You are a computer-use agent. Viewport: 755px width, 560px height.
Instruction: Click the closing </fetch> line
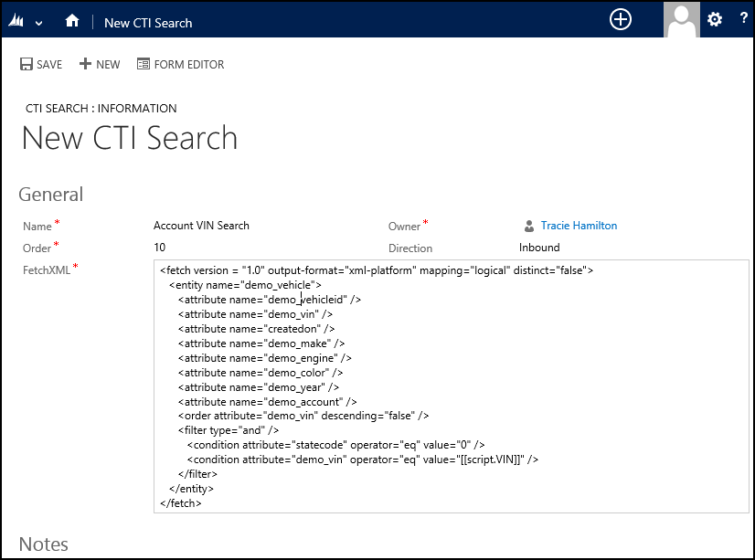181,503
